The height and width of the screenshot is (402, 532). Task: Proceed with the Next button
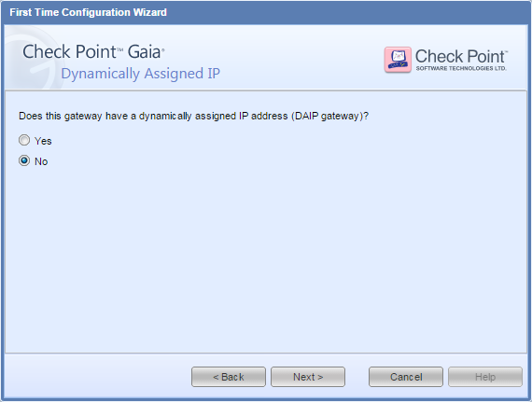(308, 377)
